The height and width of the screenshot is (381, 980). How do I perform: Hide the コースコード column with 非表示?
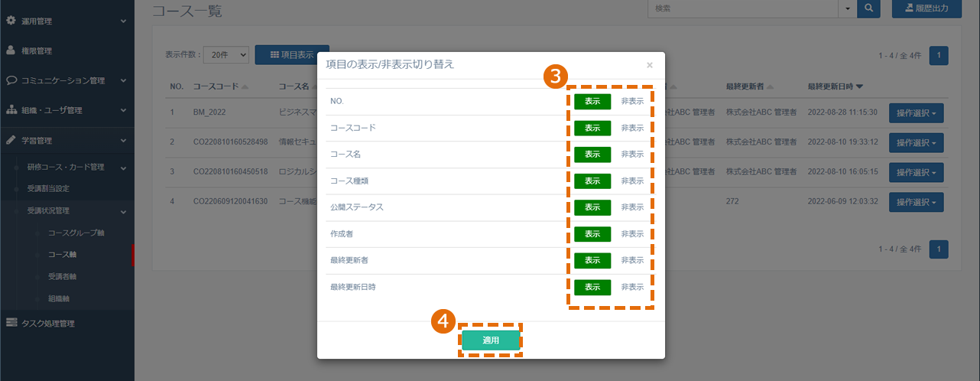tap(632, 128)
